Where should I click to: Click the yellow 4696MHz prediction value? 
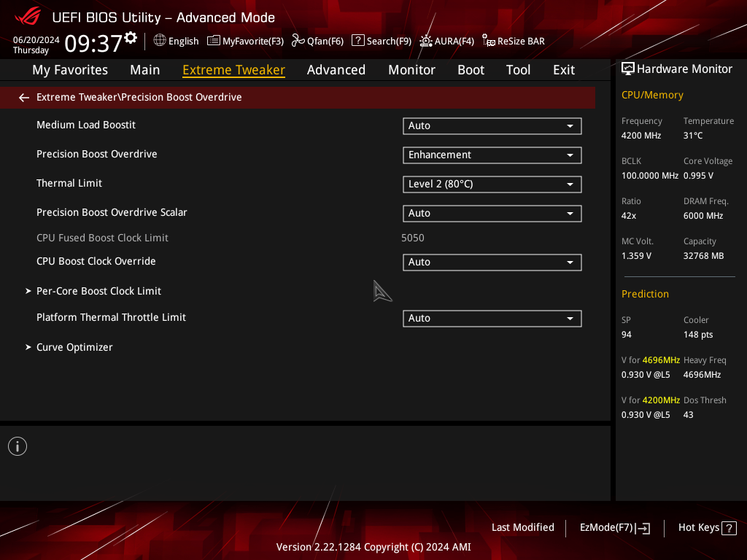pyautogui.click(x=661, y=360)
